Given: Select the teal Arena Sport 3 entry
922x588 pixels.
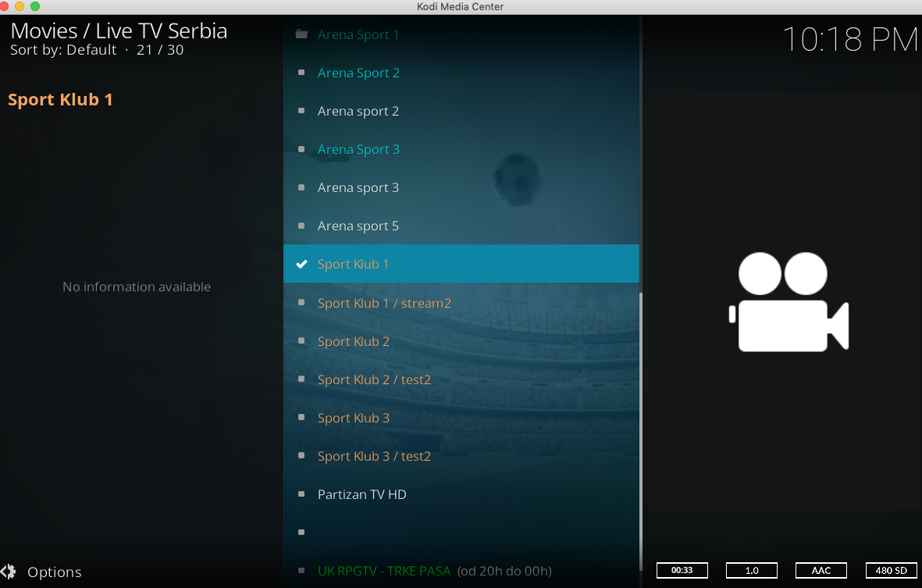Looking at the screenshot, I should coord(461,149).
